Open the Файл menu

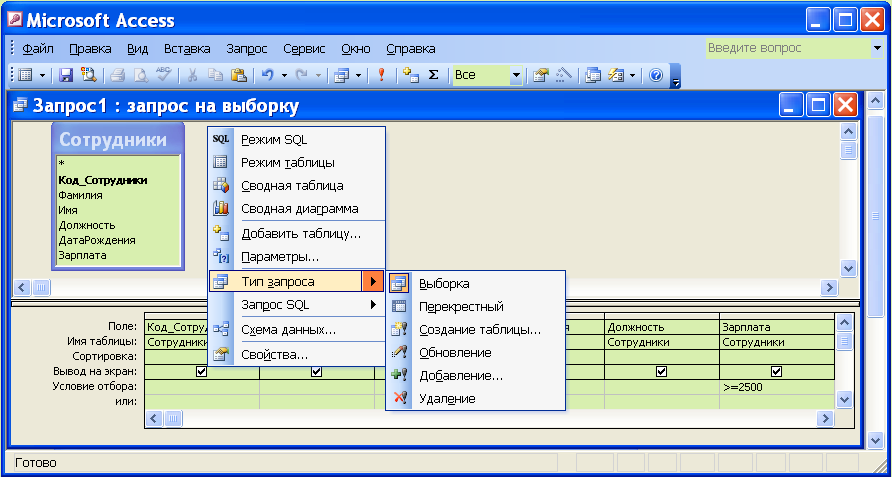pos(38,49)
